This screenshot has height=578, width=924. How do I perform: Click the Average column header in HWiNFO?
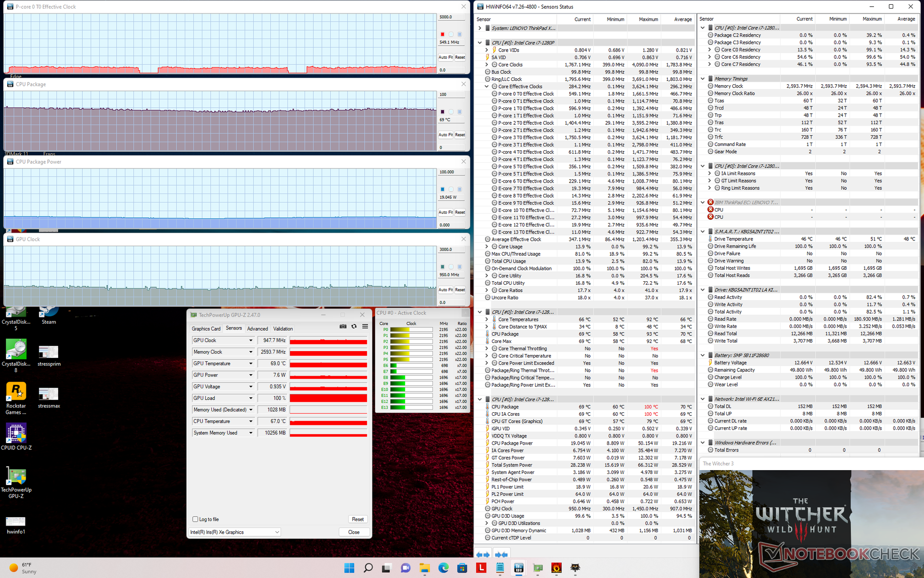(x=682, y=19)
